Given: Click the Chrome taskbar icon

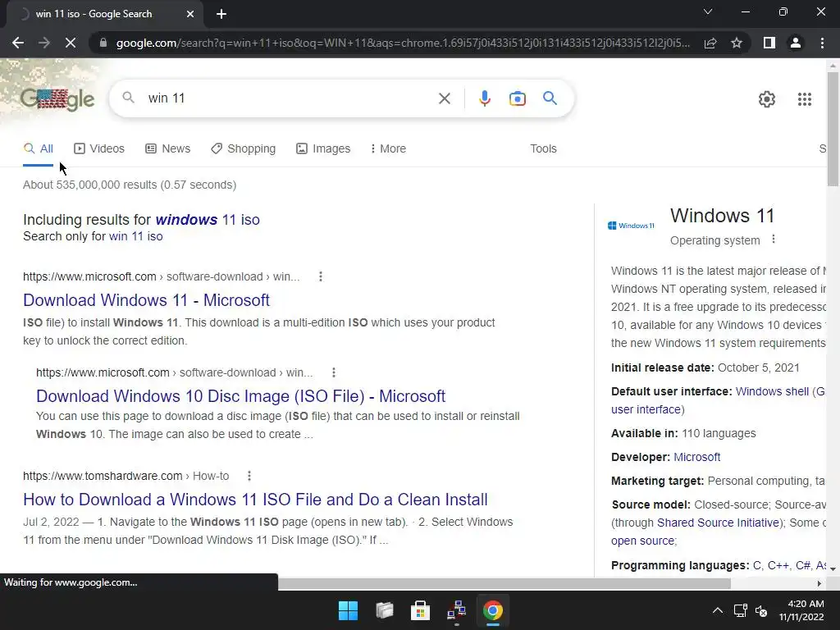Looking at the screenshot, I should pos(493,610).
